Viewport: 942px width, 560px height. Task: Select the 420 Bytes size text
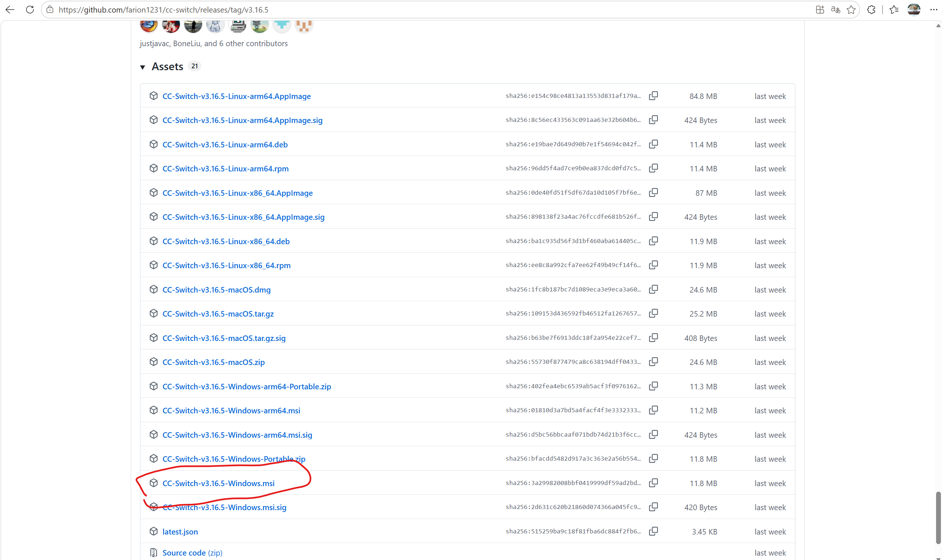[700, 508]
